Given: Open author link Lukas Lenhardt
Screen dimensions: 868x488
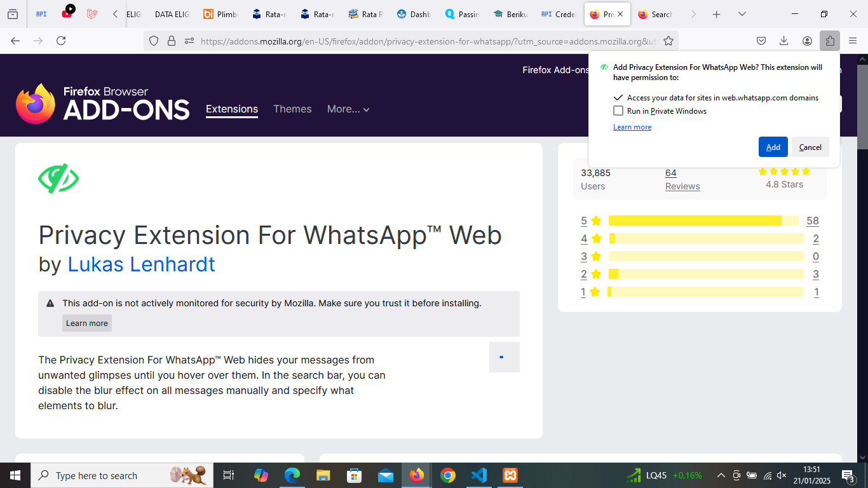Looking at the screenshot, I should (x=141, y=264).
